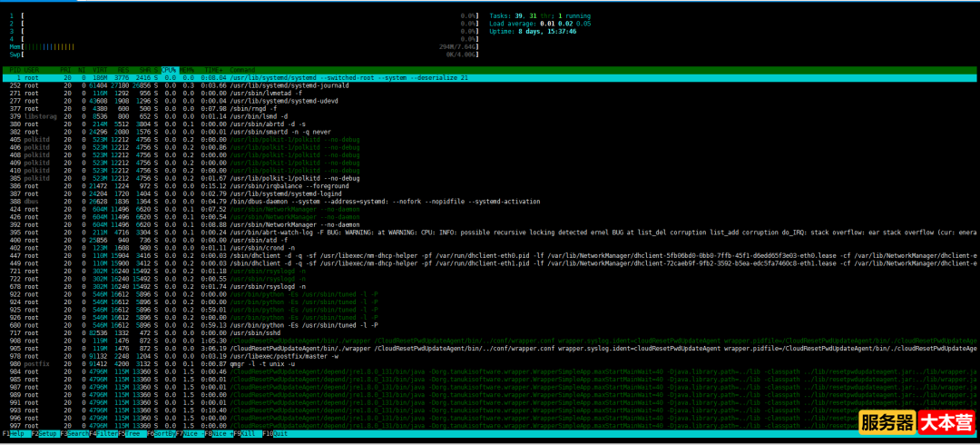Click the PID column header

[x=15, y=70]
